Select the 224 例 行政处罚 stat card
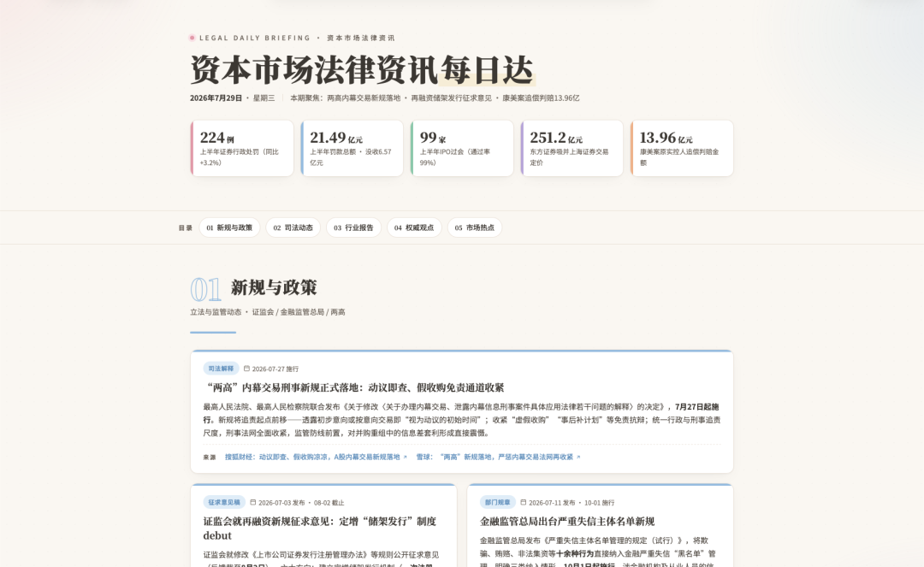Viewport: 924px width, 567px height. pos(242,148)
